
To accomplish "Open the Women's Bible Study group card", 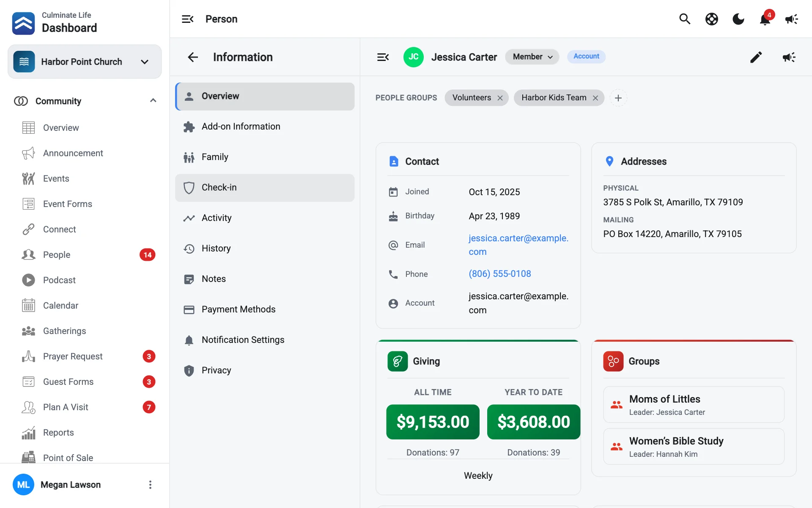I will (x=694, y=447).
